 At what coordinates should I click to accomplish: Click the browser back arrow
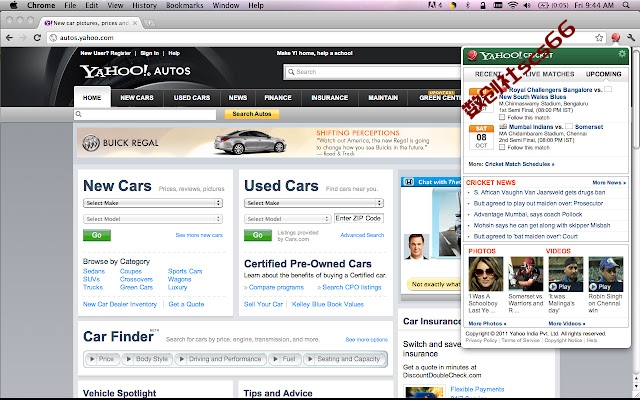9,38
